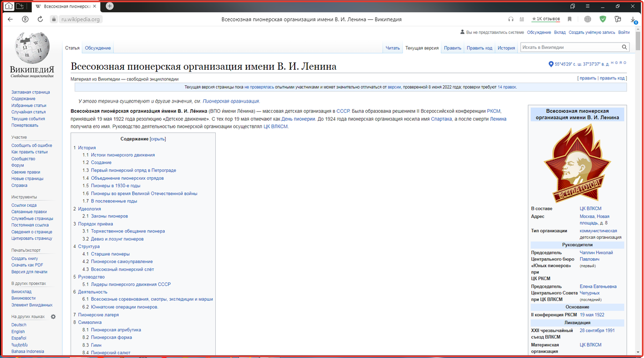Click the 'День пионерии' link
The height and width of the screenshot is (358, 644).
point(298,119)
